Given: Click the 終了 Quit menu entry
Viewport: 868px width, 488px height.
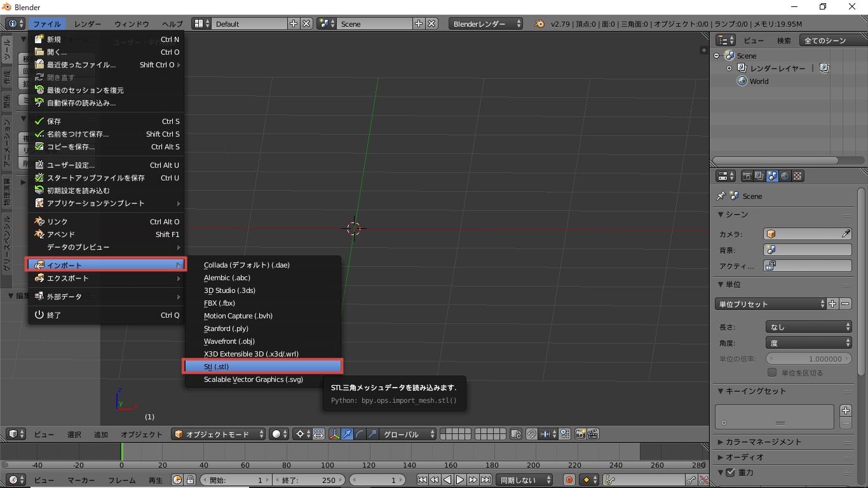Looking at the screenshot, I should [x=106, y=315].
